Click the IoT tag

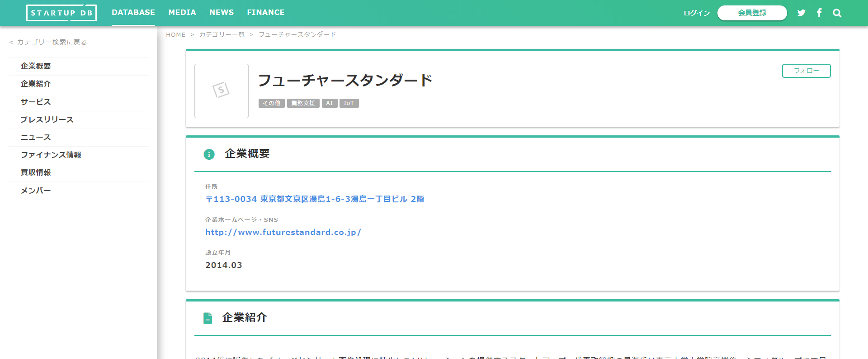click(x=349, y=103)
